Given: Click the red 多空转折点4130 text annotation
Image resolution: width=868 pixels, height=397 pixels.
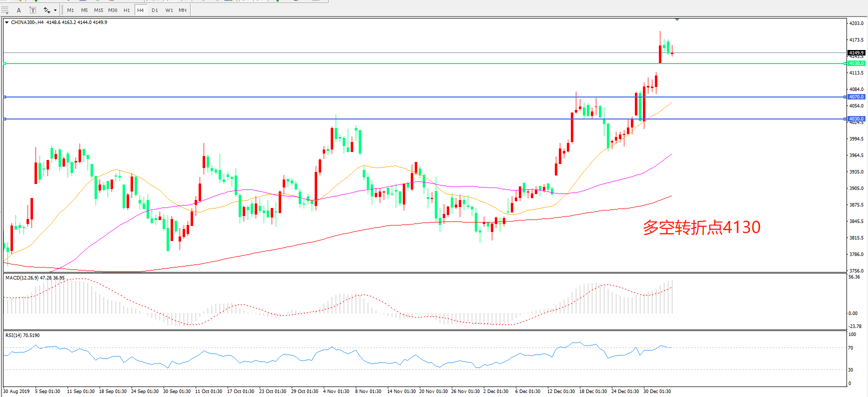Looking at the screenshot, I should [701, 227].
